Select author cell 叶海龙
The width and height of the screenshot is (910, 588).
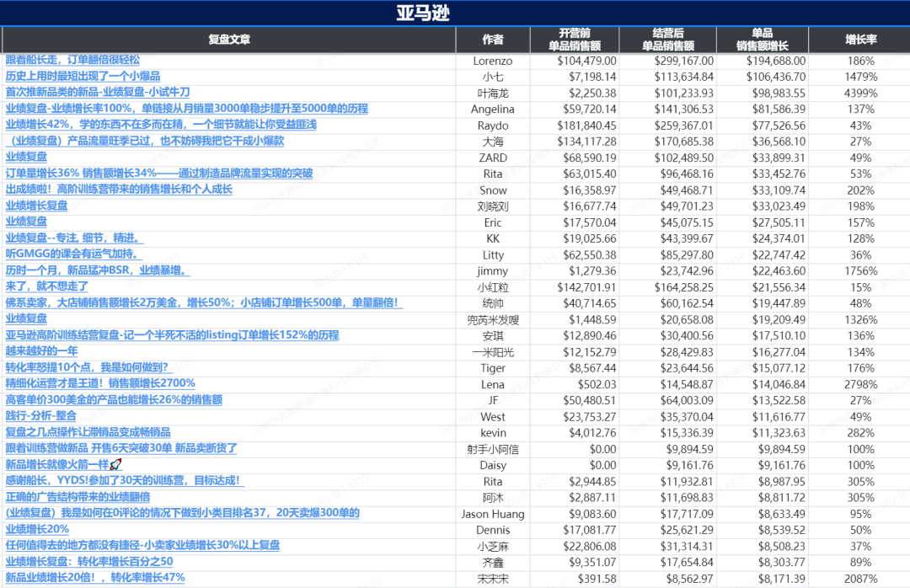[x=493, y=94]
